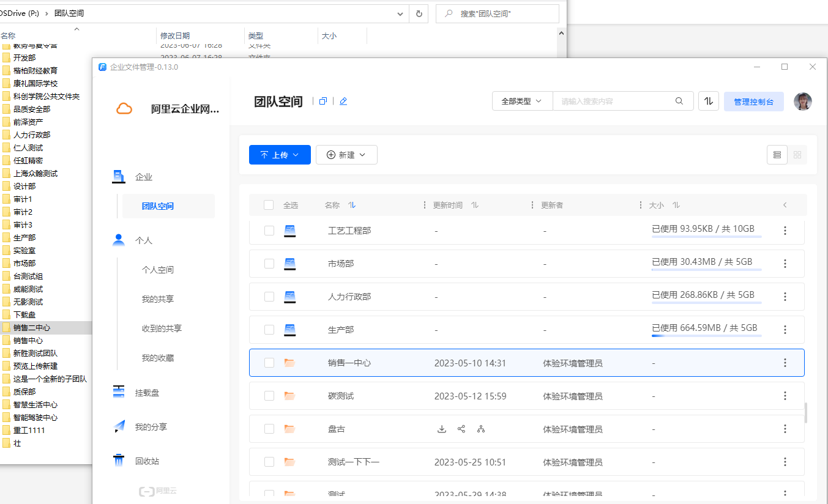The height and width of the screenshot is (504, 828).
Task: Open more options for 测试一下下一 row
Action: pos(785,462)
